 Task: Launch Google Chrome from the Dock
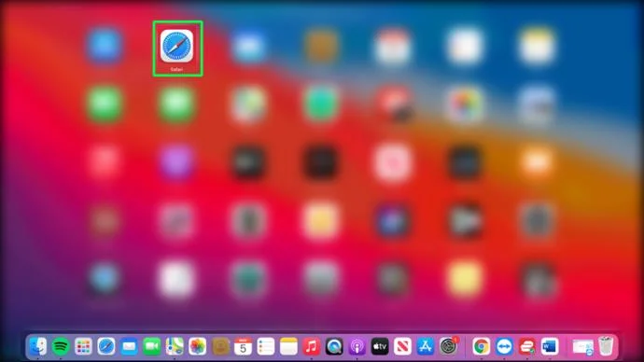481,347
